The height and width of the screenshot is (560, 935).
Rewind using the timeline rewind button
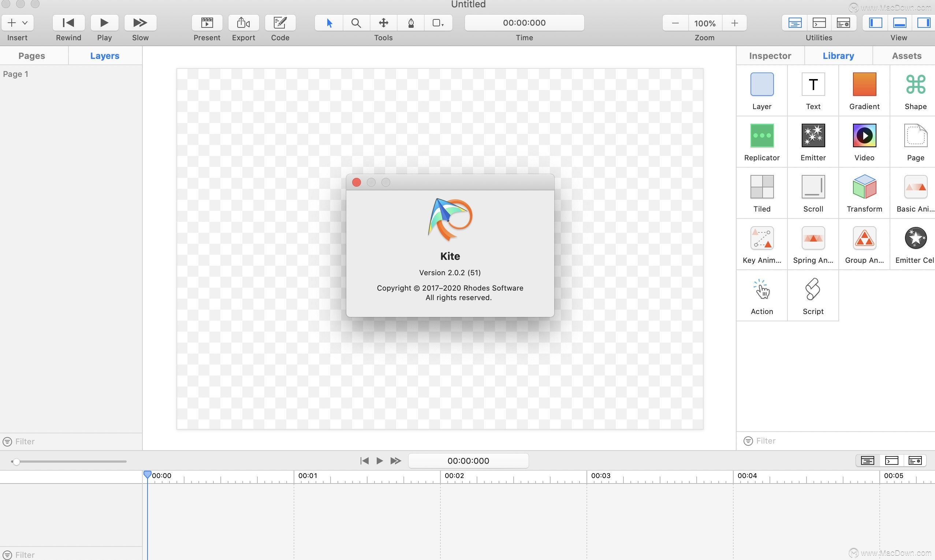[x=364, y=461]
